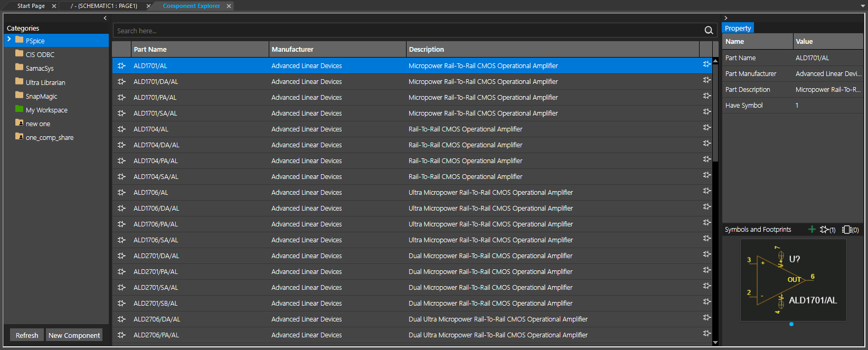Click the blue page dot below symbol preview
Viewport: 868px width, 350px height.
791,324
